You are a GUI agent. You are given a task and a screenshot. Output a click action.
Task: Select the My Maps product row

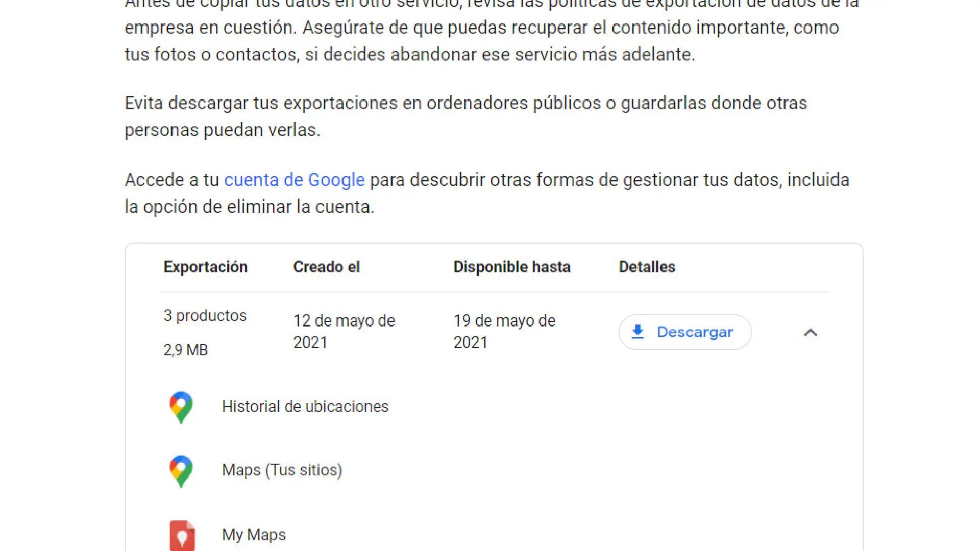pos(254,535)
